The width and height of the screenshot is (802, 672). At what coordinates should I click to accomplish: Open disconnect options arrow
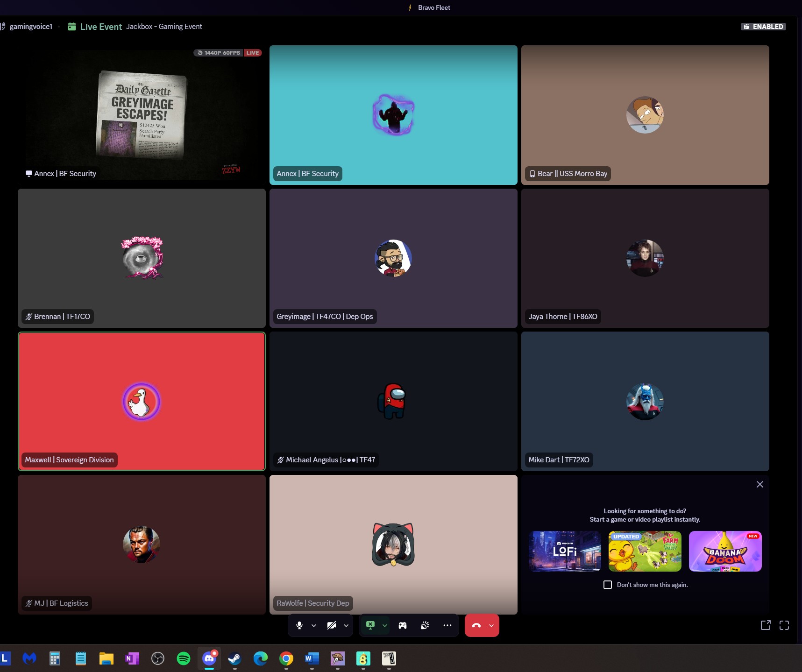click(x=491, y=625)
